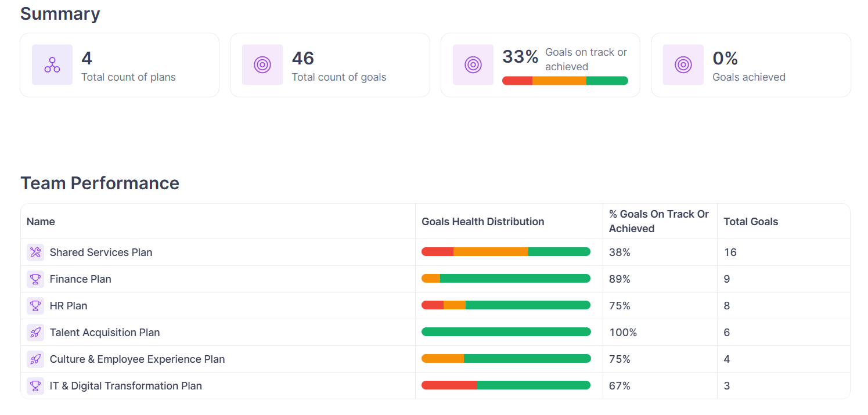868x415 pixels.
Task: Click the IT plan red health segment
Action: pos(449,385)
